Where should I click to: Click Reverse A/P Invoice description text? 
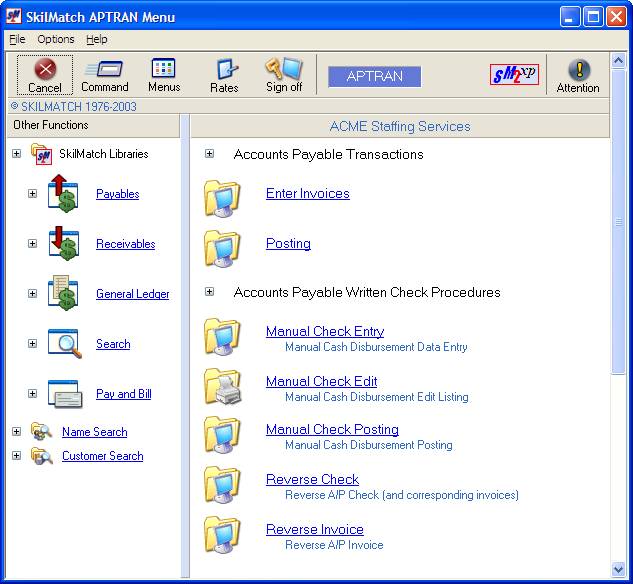tap(334, 545)
